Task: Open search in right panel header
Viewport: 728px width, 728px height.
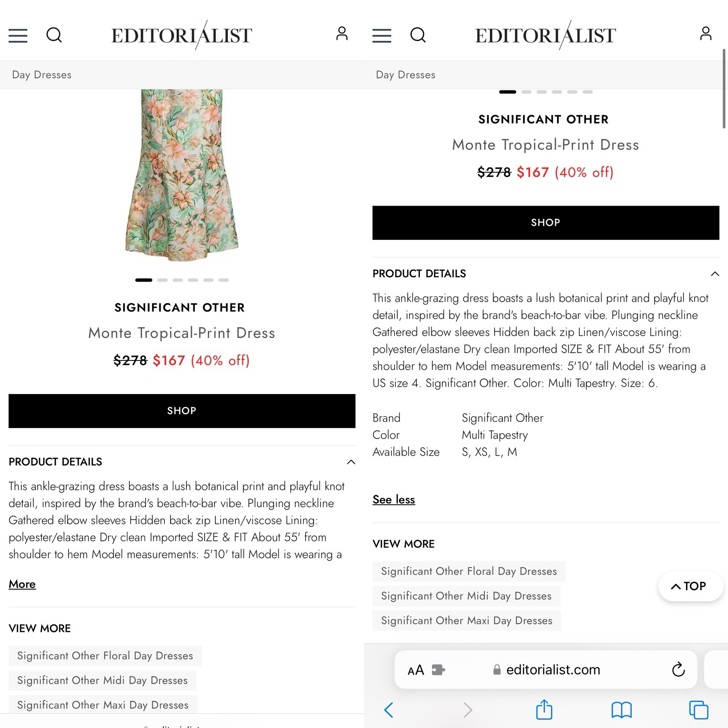Action: (418, 35)
